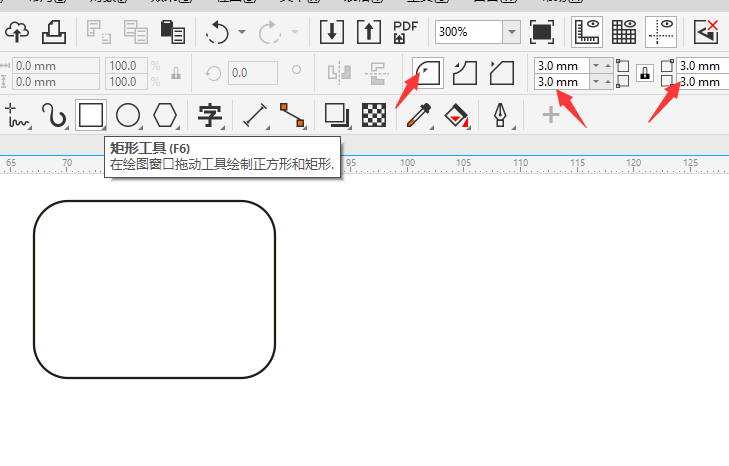Click the Import icon with down arrow

click(x=332, y=32)
